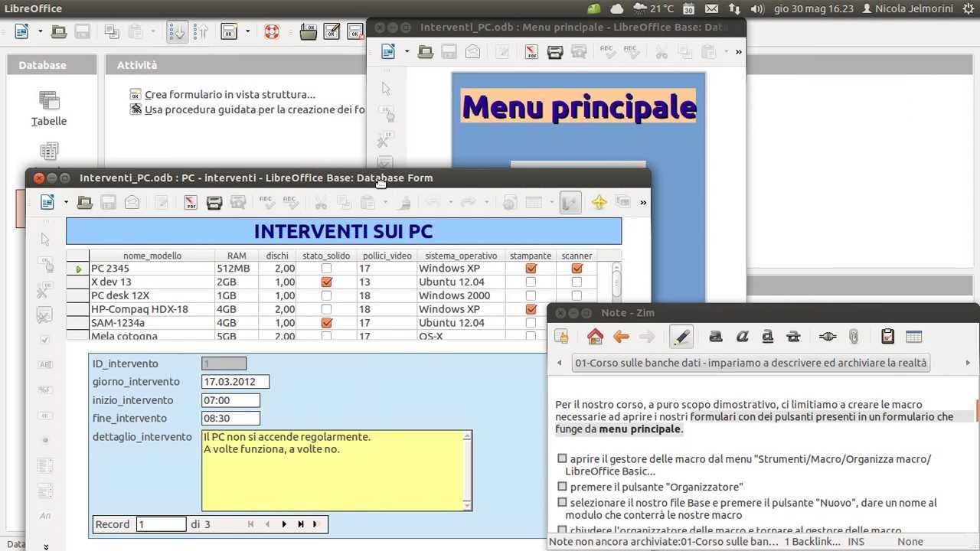The width and height of the screenshot is (980, 551).
Task: Click Attach file paperclip icon in Zim
Action: [x=854, y=336]
